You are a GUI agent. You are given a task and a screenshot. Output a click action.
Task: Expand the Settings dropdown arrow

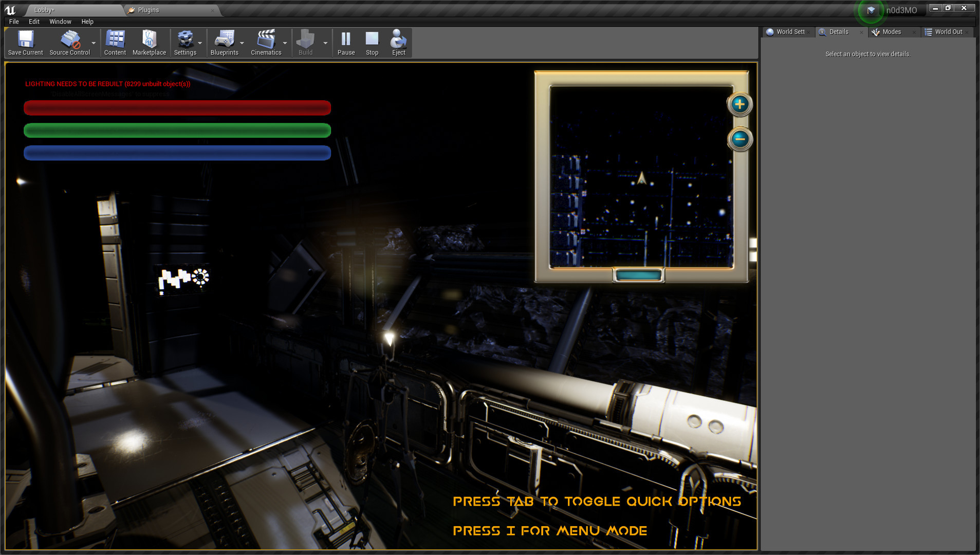click(200, 43)
